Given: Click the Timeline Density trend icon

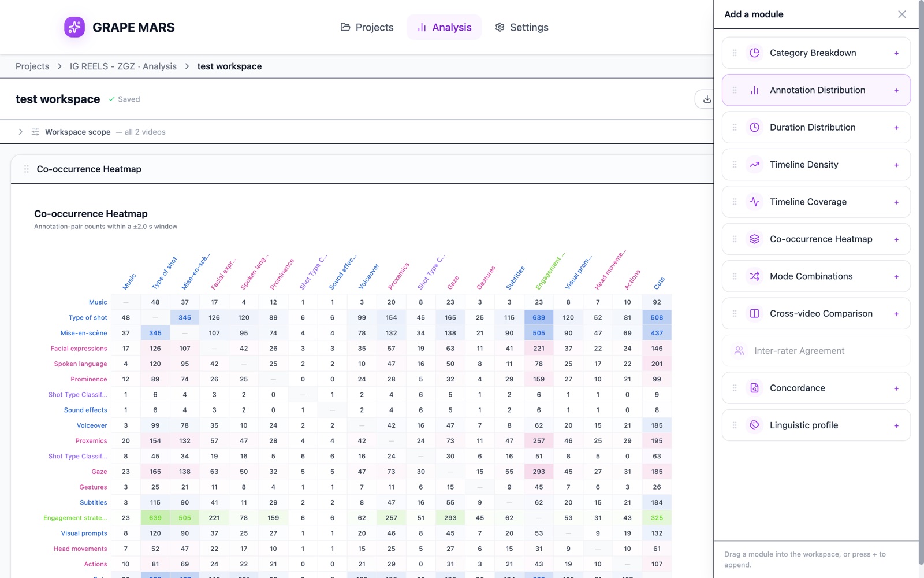Looking at the screenshot, I should pos(754,165).
